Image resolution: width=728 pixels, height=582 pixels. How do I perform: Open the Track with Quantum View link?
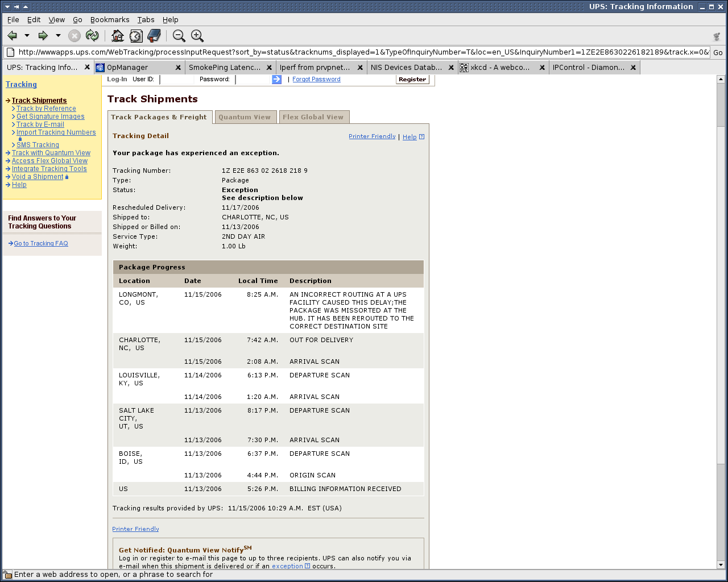[x=51, y=153]
